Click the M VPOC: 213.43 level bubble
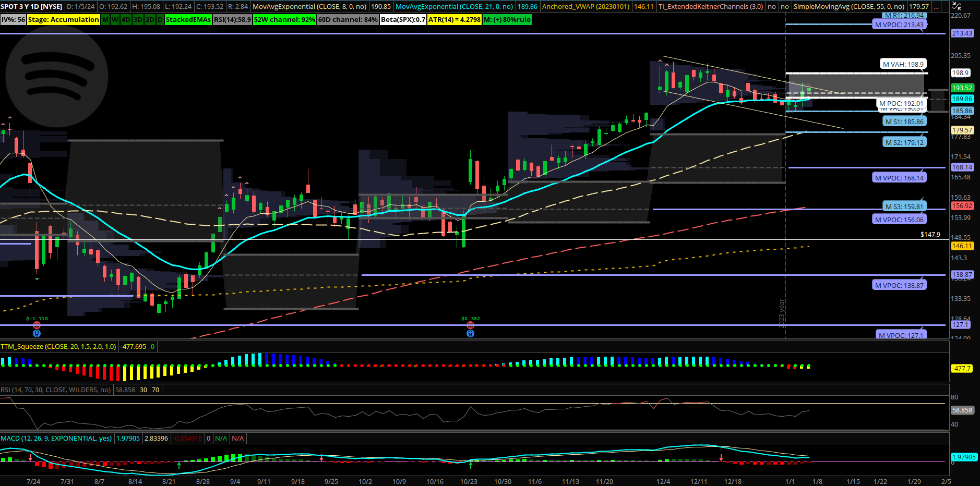The width and height of the screenshot is (980, 486). (899, 25)
